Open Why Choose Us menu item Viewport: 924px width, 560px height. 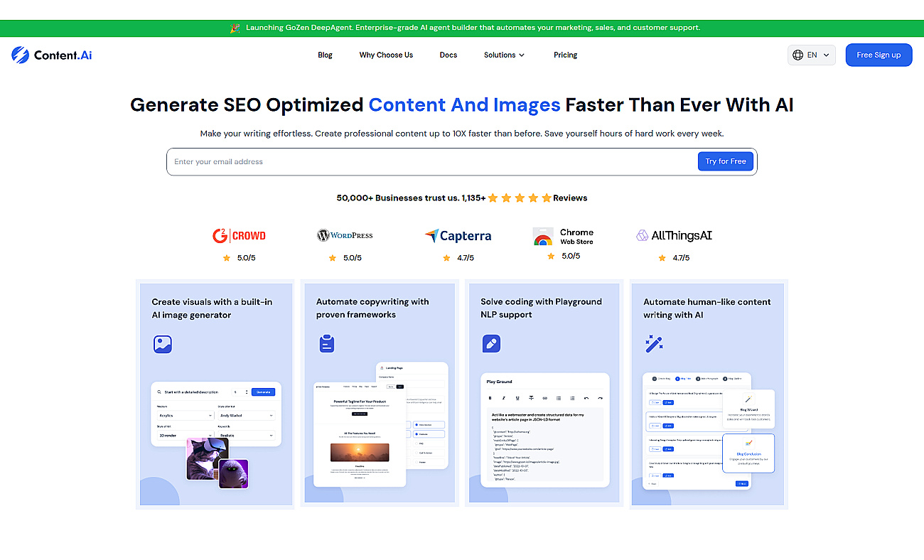click(386, 55)
